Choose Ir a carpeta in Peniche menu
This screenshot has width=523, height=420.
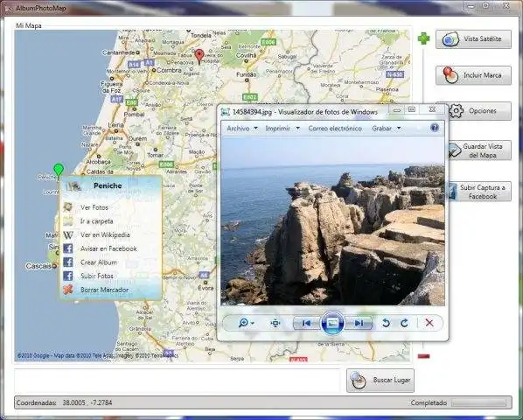[97, 221]
